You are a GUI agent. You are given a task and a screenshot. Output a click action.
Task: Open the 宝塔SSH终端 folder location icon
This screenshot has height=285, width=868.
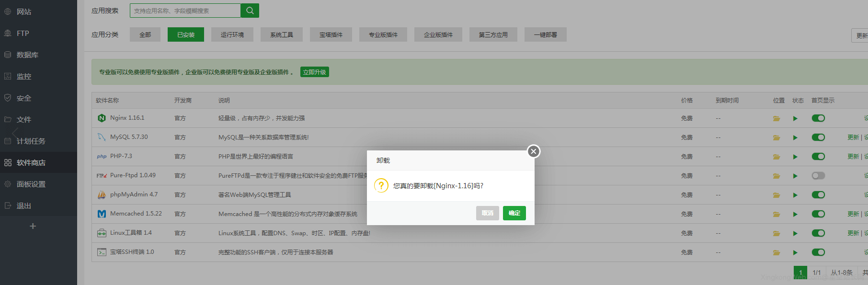point(777,252)
